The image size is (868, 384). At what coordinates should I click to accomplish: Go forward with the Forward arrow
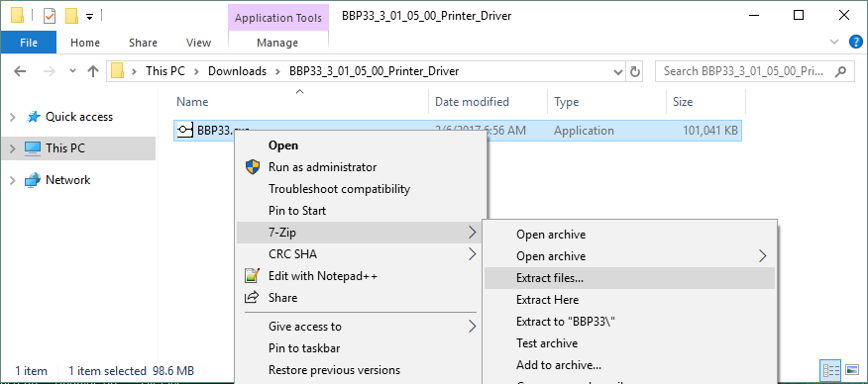coord(50,71)
